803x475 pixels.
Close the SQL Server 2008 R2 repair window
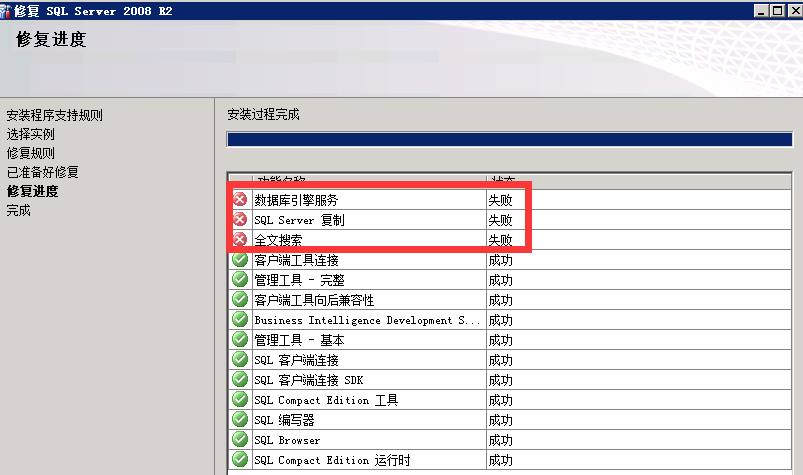point(794,10)
